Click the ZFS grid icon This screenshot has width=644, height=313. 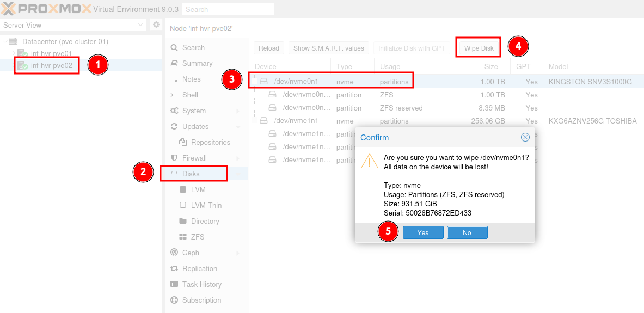pos(183,237)
